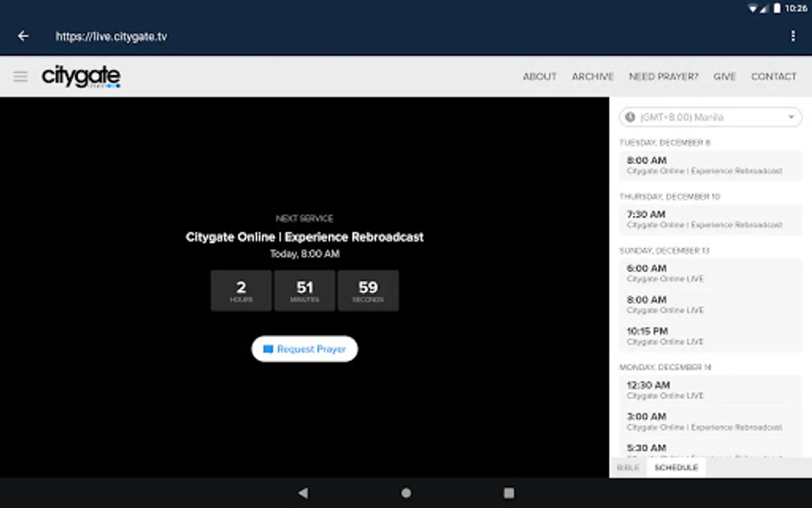Open the ABOUT page

[540, 76]
